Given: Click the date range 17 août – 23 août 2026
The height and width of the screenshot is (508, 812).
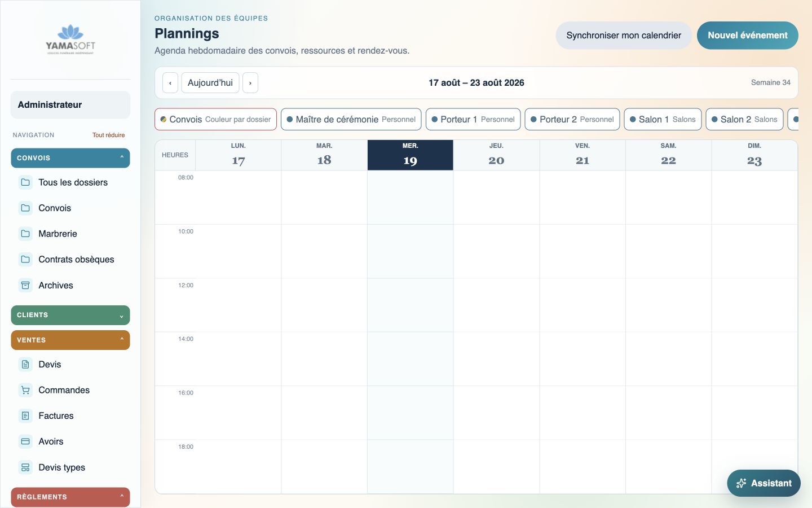Looking at the screenshot, I should pyautogui.click(x=476, y=83).
